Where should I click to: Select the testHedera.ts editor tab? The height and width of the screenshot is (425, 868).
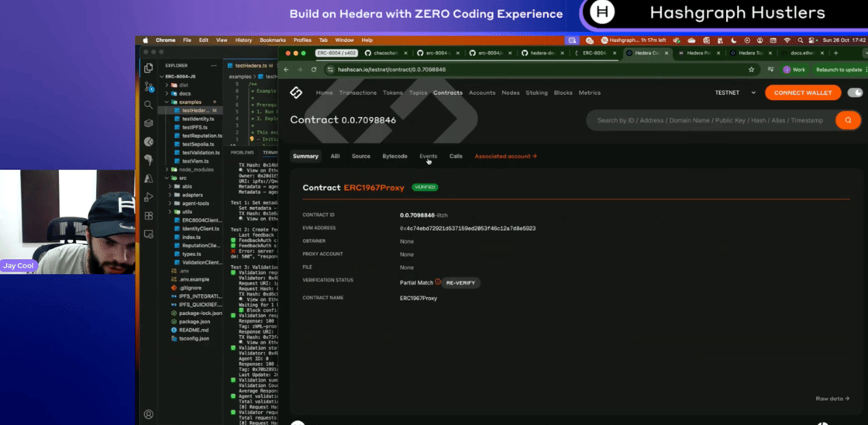[250, 65]
